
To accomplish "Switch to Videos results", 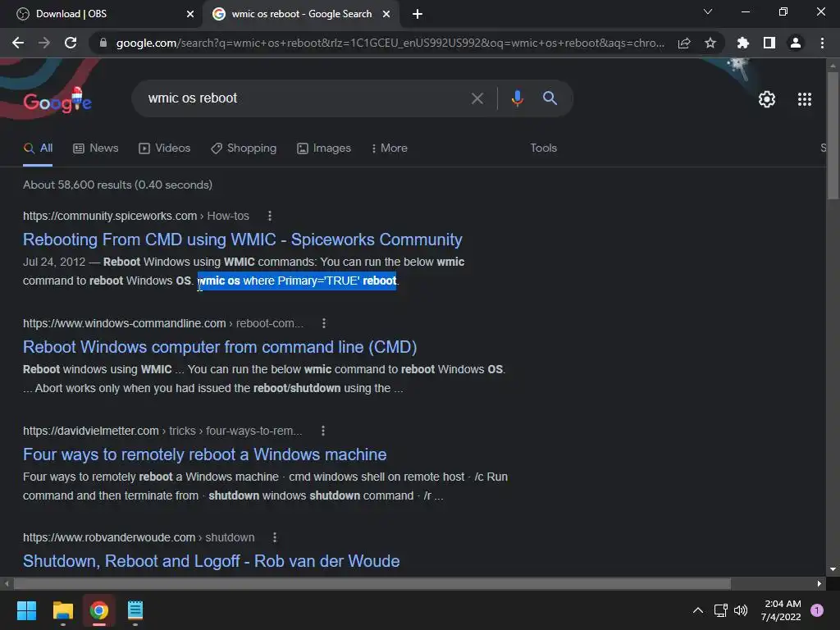I will pyautogui.click(x=164, y=148).
